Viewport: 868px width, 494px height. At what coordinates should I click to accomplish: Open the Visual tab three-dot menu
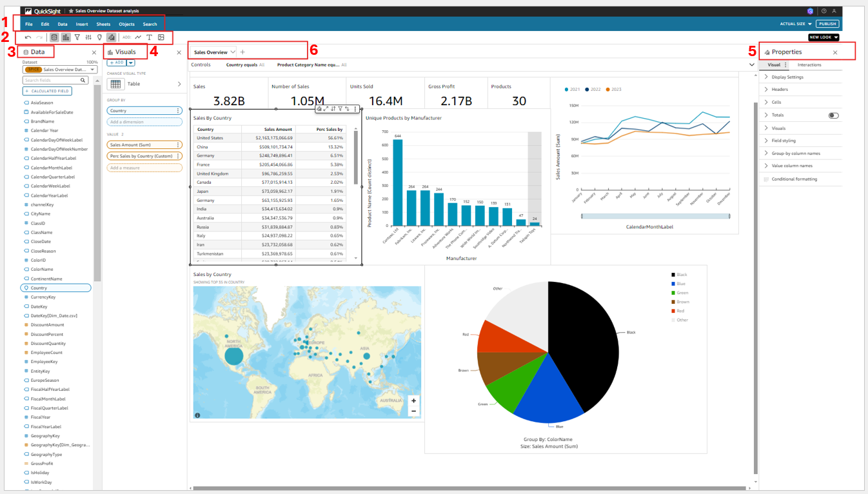tap(785, 65)
